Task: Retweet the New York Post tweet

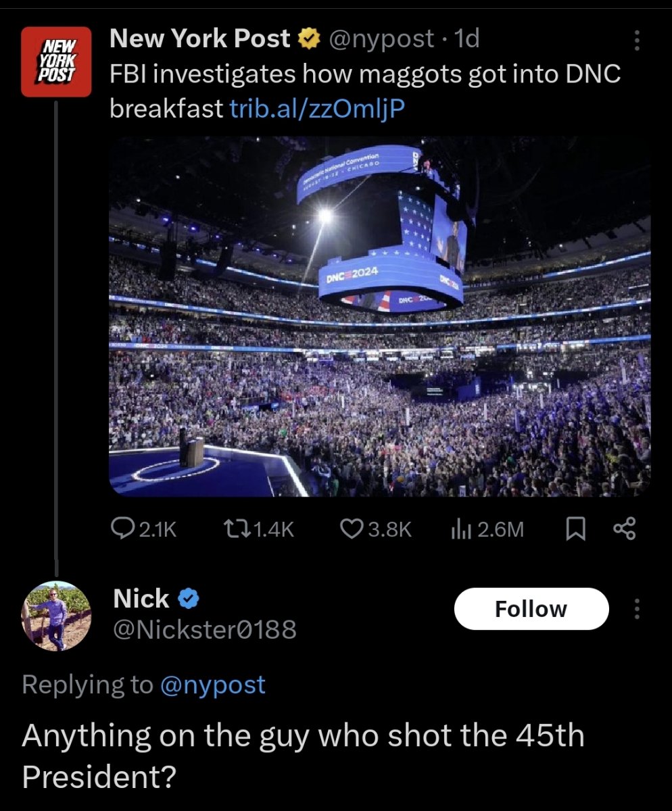Action: (x=233, y=529)
